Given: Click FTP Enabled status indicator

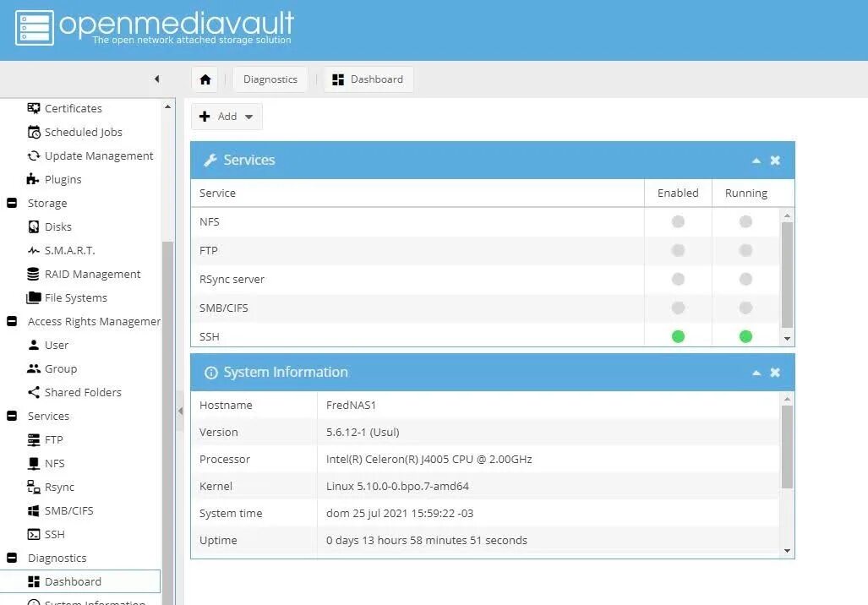Looking at the screenshot, I should (x=678, y=250).
